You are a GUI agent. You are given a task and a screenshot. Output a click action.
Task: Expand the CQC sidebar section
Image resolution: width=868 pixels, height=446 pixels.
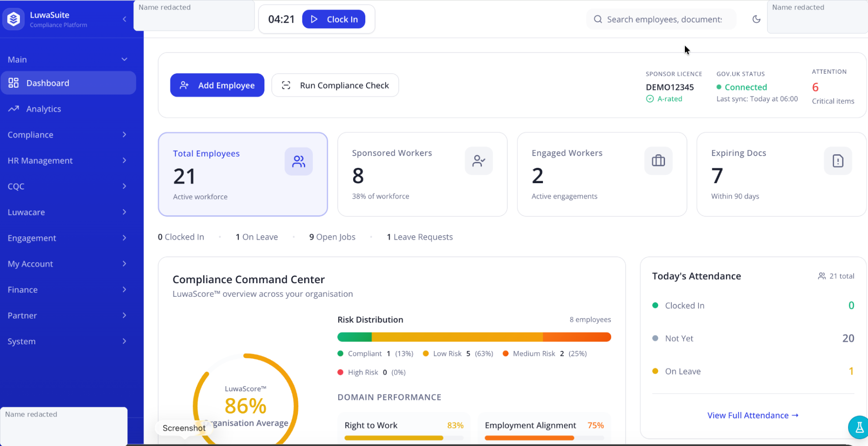coord(68,186)
